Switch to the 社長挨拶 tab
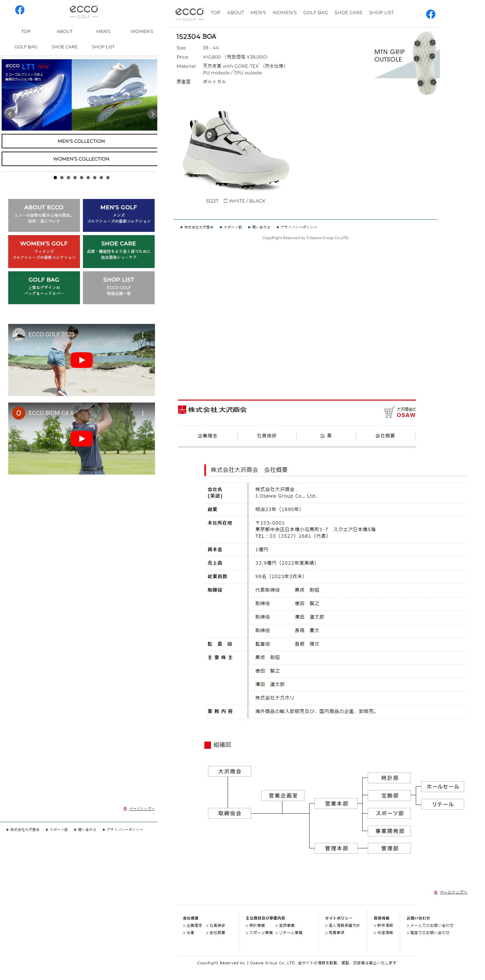Image resolution: width=485 pixels, height=980 pixels. pyautogui.click(x=267, y=436)
